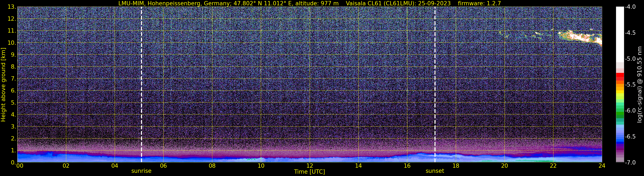Click the time axis tick '06'
This screenshot has width=644, height=176.
tap(163, 166)
